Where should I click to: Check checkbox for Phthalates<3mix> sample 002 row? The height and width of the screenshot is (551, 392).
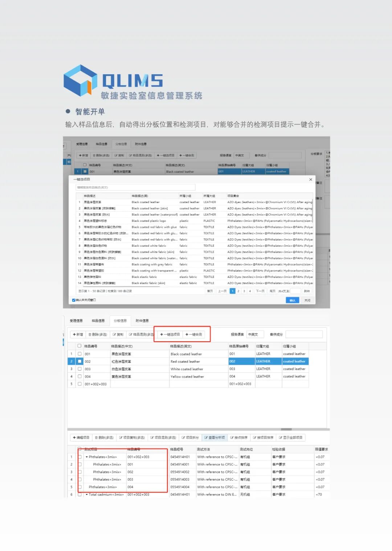click(79, 472)
